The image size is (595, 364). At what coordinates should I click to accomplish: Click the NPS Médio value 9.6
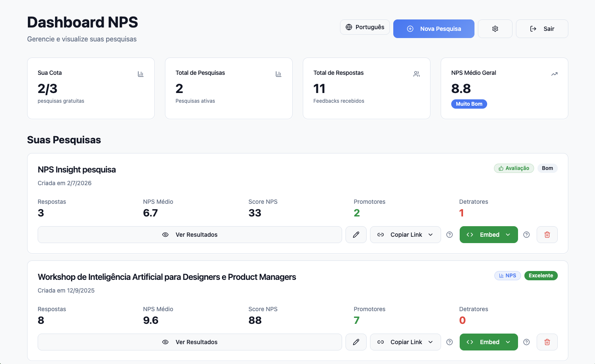click(x=151, y=320)
